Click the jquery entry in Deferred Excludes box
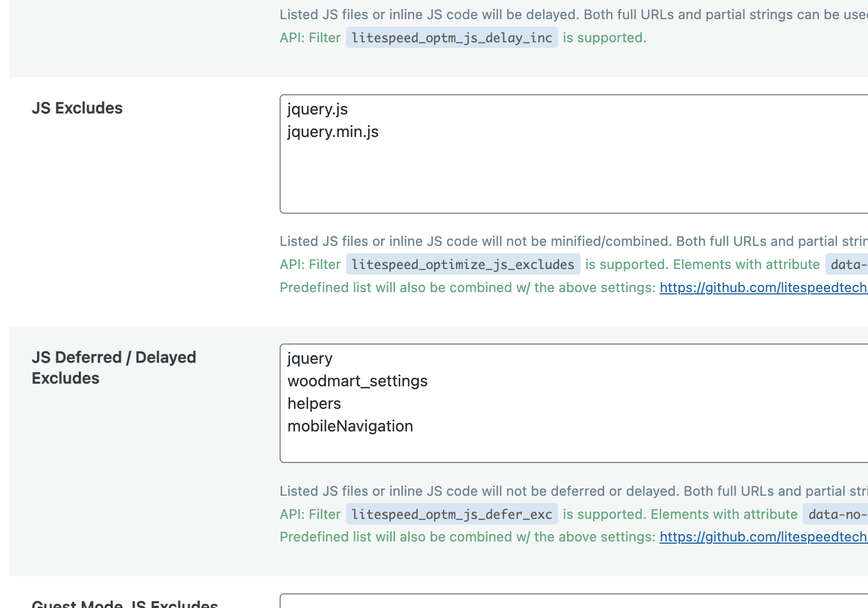868x608 pixels. [310, 359]
